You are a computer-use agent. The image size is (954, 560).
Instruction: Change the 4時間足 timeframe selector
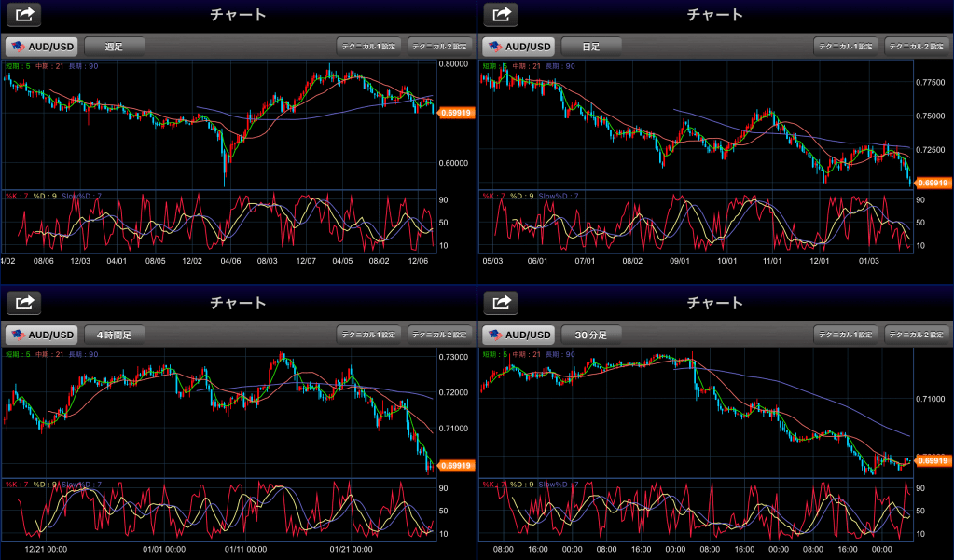pos(114,335)
